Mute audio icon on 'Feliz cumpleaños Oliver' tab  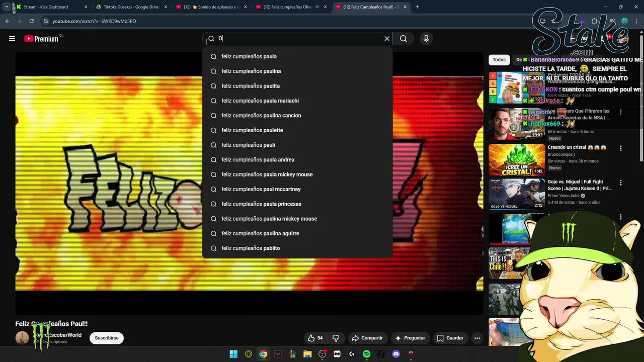[317, 7]
